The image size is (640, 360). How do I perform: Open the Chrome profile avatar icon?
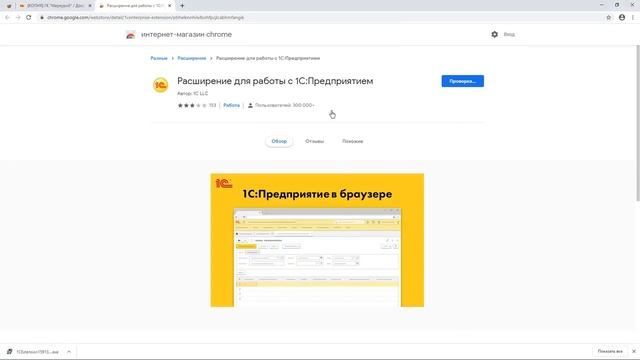coord(622,18)
